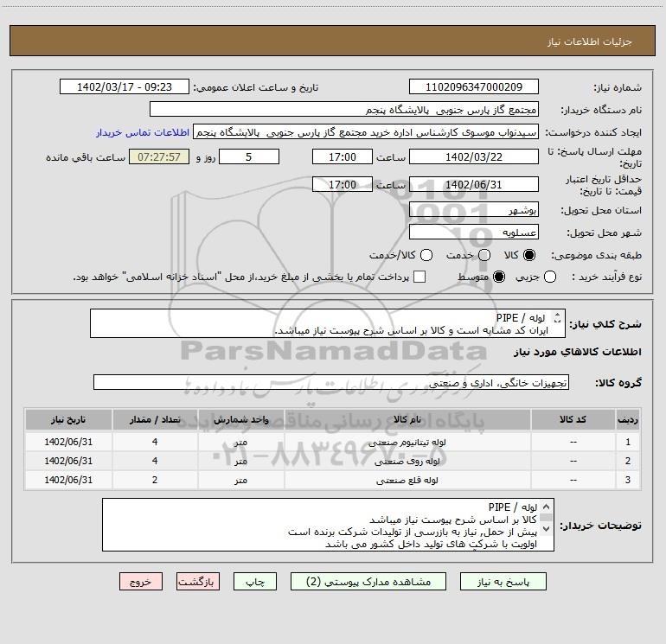Click down arrow of توضیحات خریدار scrollbar
The image size is (666, 644).
pyautogui.click(x=547, y=529)
